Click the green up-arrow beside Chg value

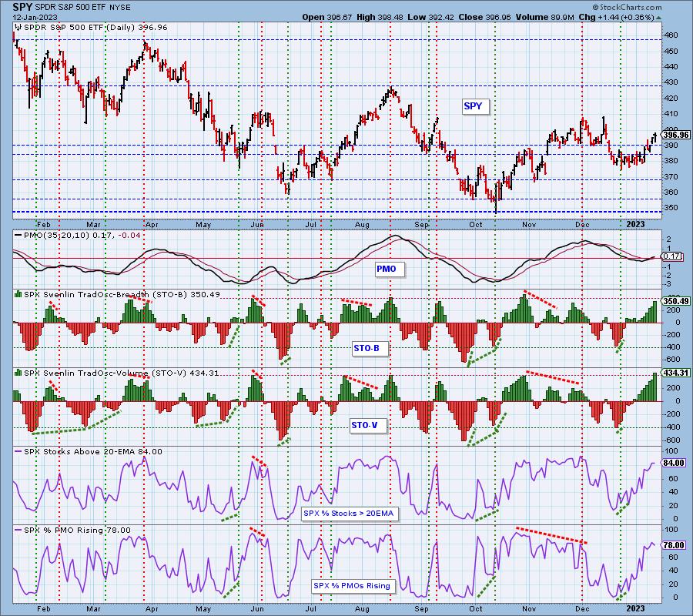coord(658,18)
